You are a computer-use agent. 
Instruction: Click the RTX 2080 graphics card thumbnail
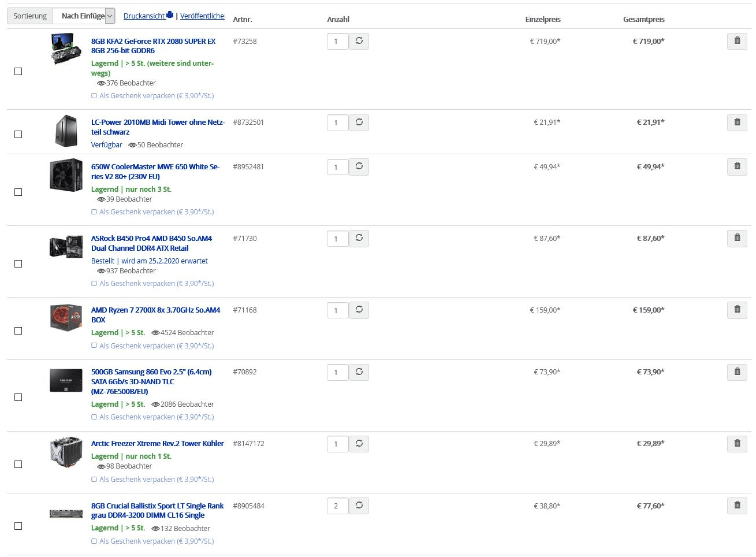[66, 49]
